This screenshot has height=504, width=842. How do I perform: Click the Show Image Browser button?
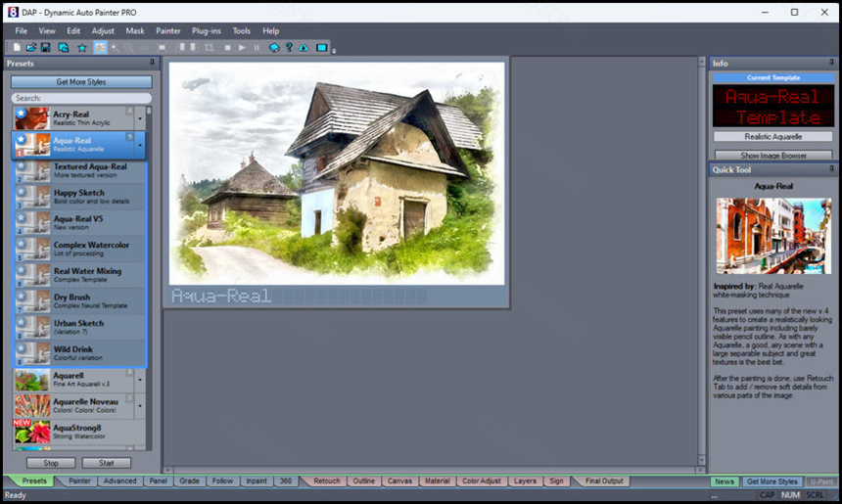coord(773,156)
